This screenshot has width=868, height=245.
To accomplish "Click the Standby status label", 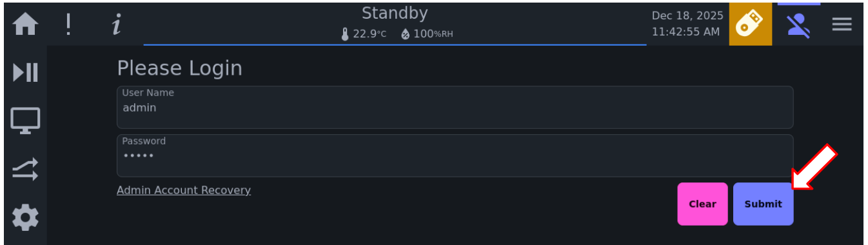I will pos(395,13).
